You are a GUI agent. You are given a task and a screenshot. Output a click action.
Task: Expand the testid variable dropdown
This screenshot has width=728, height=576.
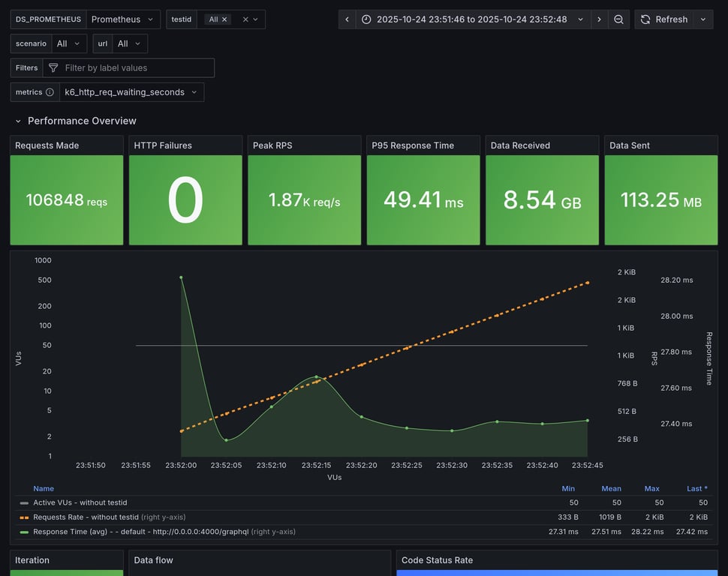pos(255,19)
